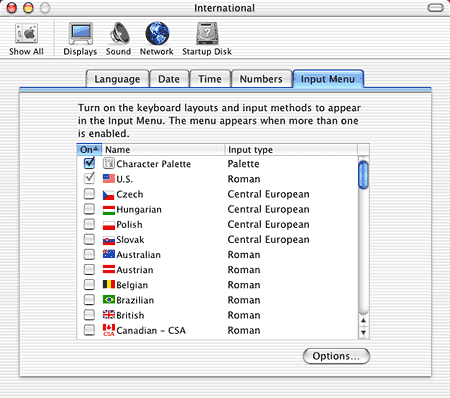450x398 pixels.
Task: Click the Slovak flag icon
Action: 109,240
